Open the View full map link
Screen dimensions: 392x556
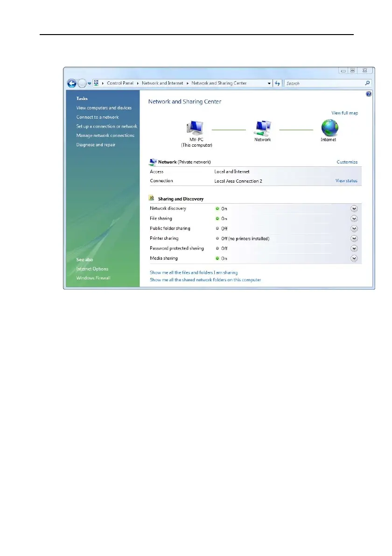pos(344,113)
